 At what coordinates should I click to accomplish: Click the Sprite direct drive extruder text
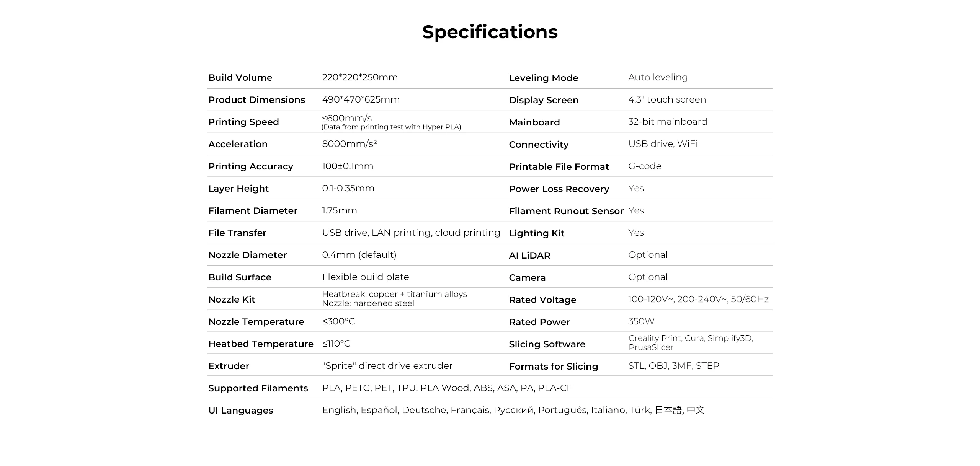click(x=387, y=366)
